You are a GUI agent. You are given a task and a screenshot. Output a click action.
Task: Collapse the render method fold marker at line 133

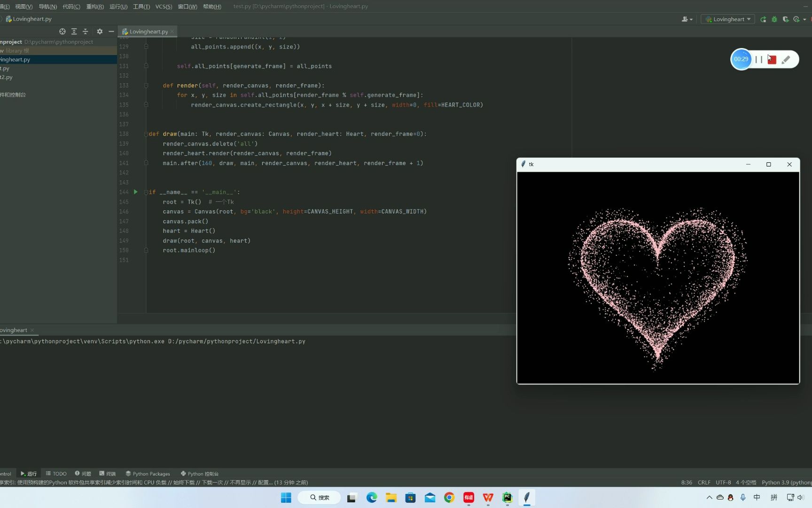point(146,86)
